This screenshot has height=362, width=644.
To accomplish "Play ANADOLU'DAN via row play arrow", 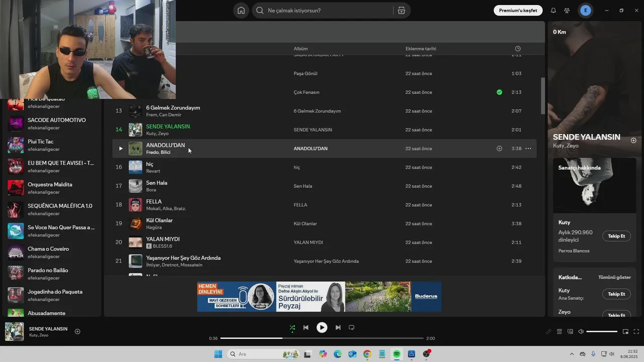I will [120, 149].
